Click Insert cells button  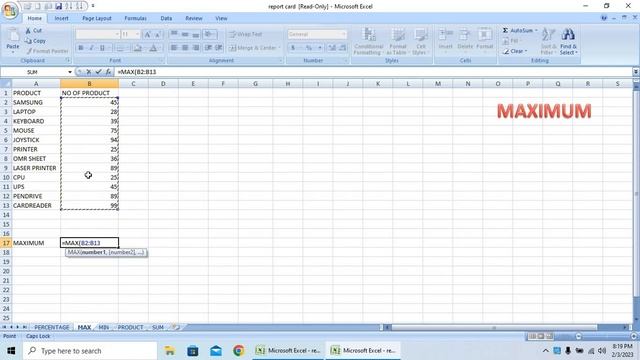445,41
